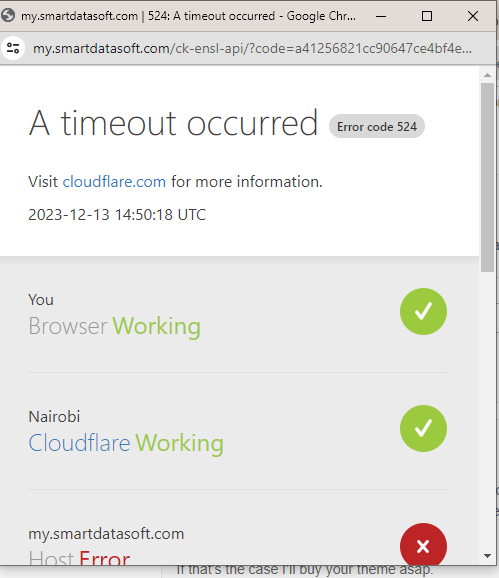The width and height of the screenshot is (499, 578).
Task: Click the window title text 524: A timeout occurred
Action: 212,16
